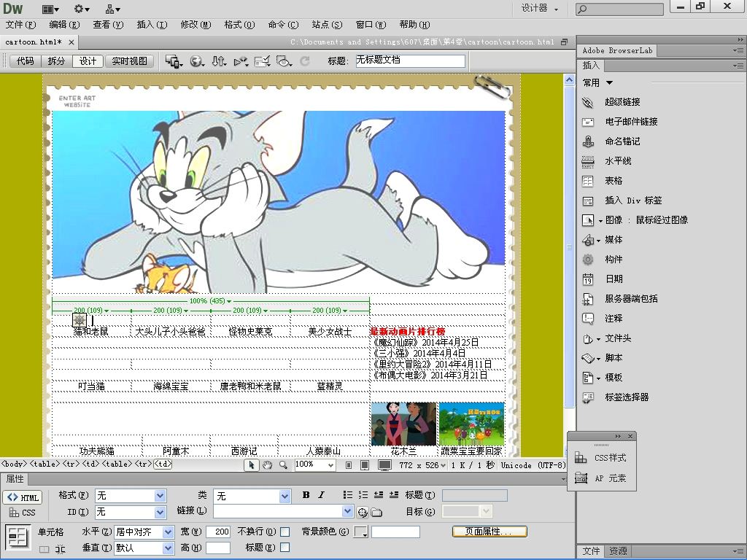
Task: Click the Point to File target icon
Action: 363,513
